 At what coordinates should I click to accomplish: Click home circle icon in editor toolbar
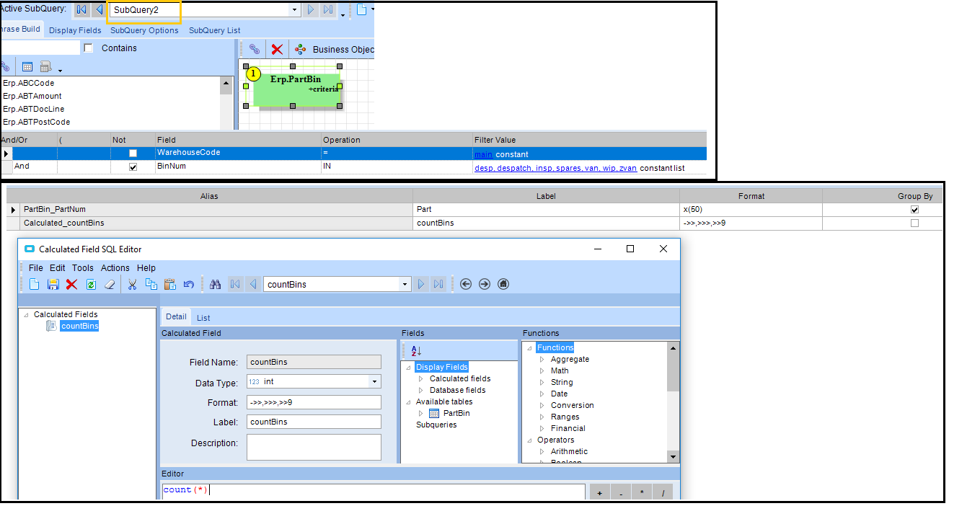coord(503,284)
